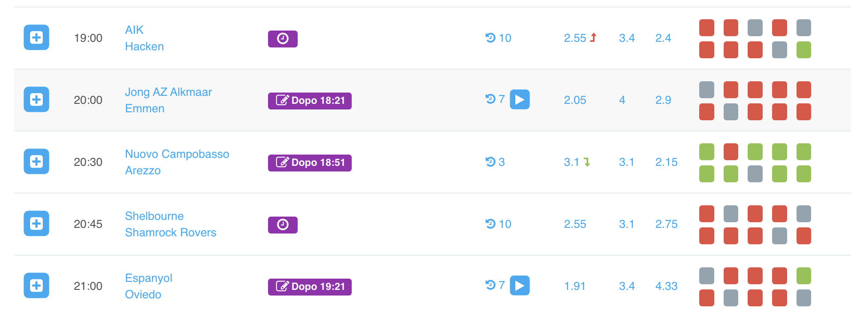Open the Dopo 19:21 purple button
This screenshot has height=327, width=868.
click(x=310, y=287)
